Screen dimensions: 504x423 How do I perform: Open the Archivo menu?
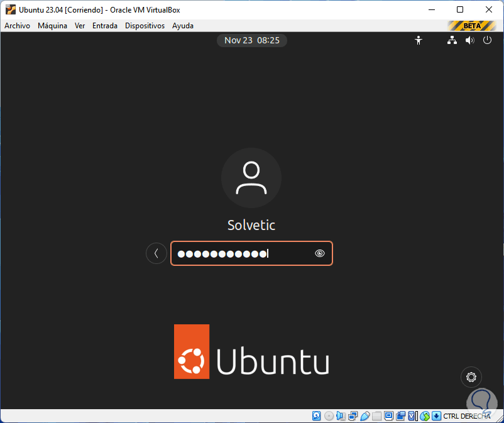click(x=18, y=26)
